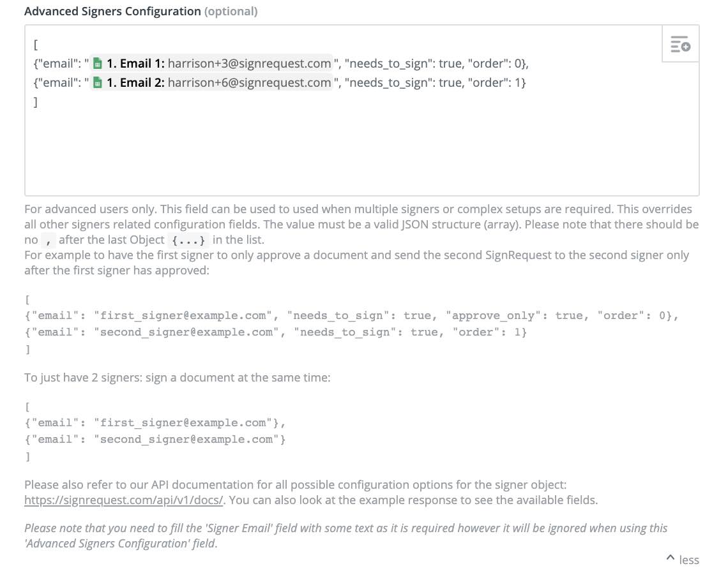Click the closing ] bracket in the field

[35, 101]
